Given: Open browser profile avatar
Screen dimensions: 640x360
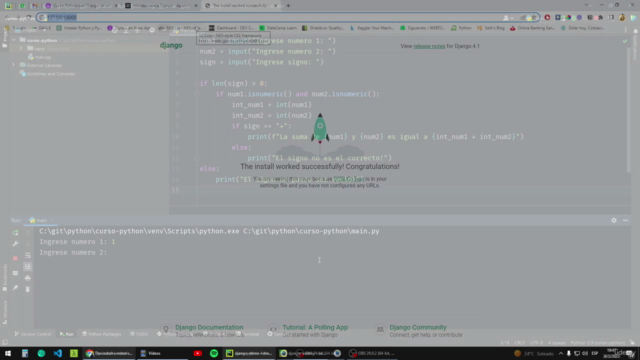Looking at the screenshot, I should pyautogui.click(x=622, y=18).
